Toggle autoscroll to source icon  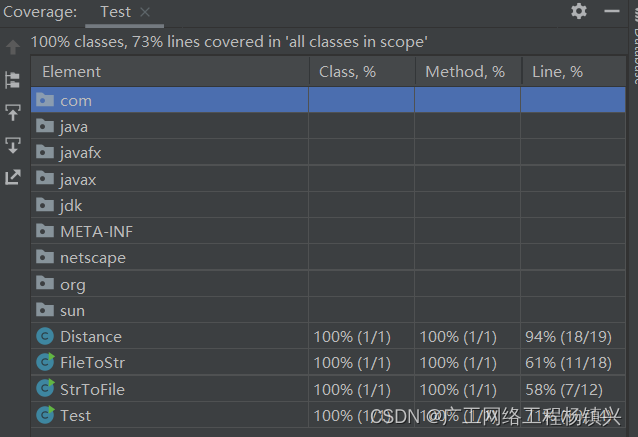(13, 112)
